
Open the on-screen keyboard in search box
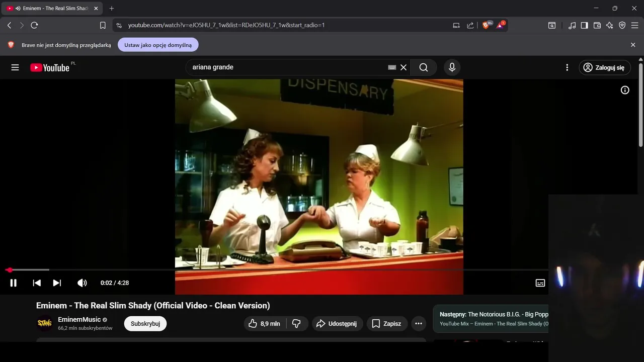pyautogui.click(x=392, y=67)
